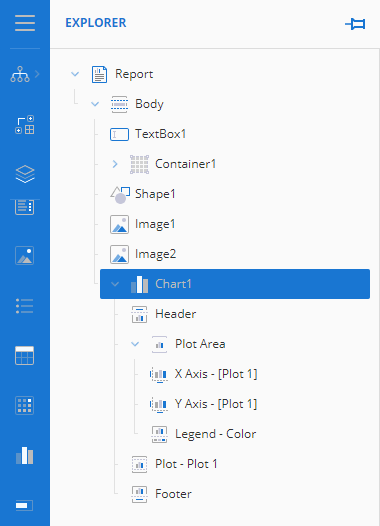Viewport: 380px width, 526px height.
Task: Click the chart Footer icon
Action: 140,494
